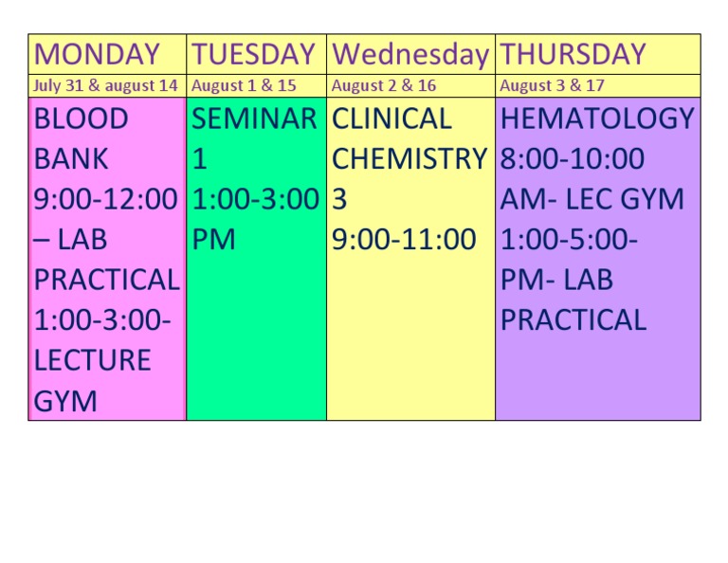Click the 8:00-10:00 time under Thursday
This screenshot has width=728, height=563.
(573, 159)
